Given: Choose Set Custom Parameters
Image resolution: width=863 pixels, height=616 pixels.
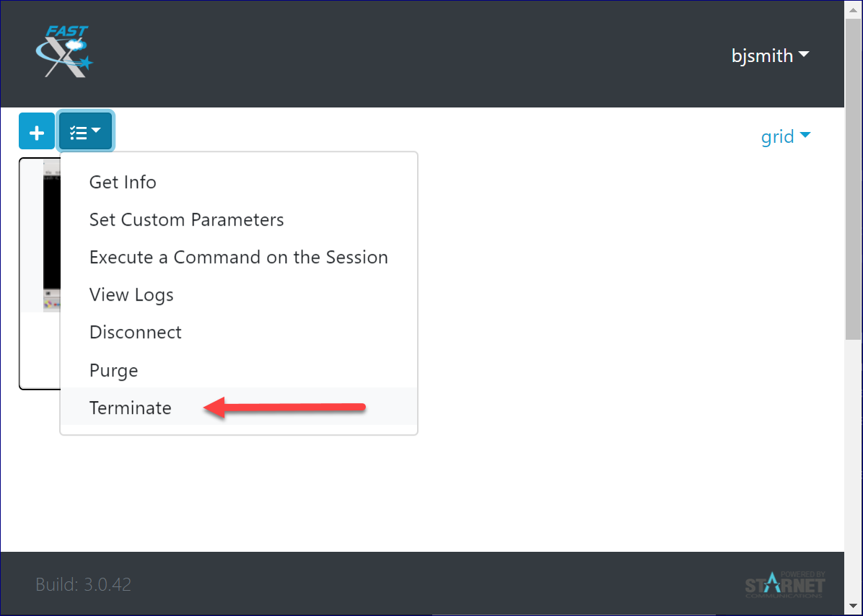Looking at the screenshot, I should pyautogui.click(x=186, y=220).
